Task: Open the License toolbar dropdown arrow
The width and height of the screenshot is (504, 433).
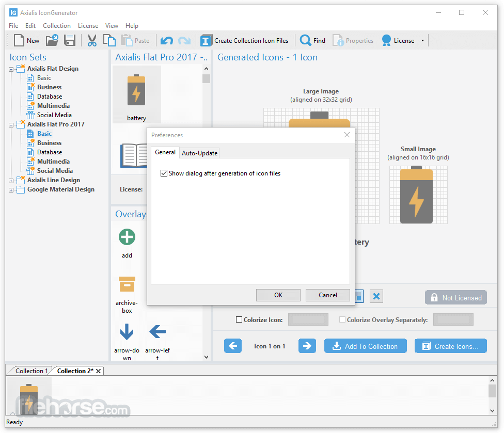Action: point(422,41)
